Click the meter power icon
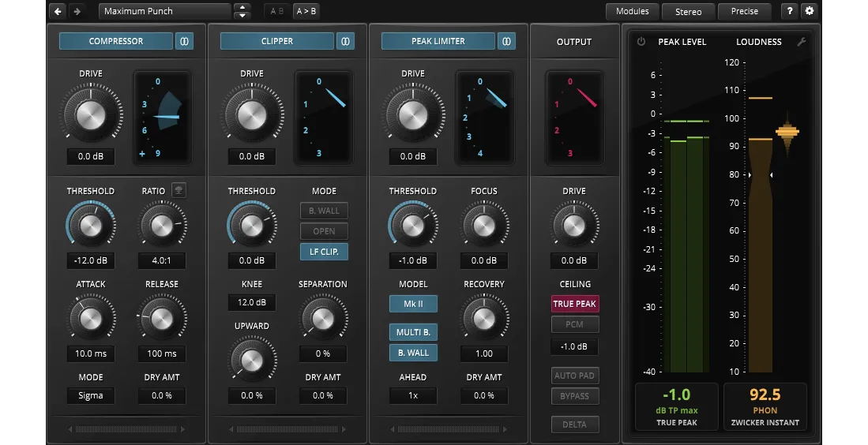The width and height of the screenshot is (868, 445). tap(641, 42)
